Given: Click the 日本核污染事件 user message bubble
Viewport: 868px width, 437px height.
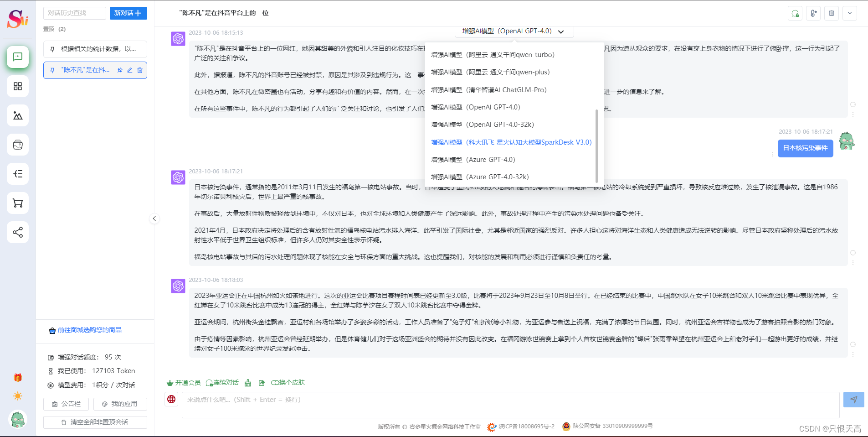Looking at the screenshot, I should pos(805,148).
